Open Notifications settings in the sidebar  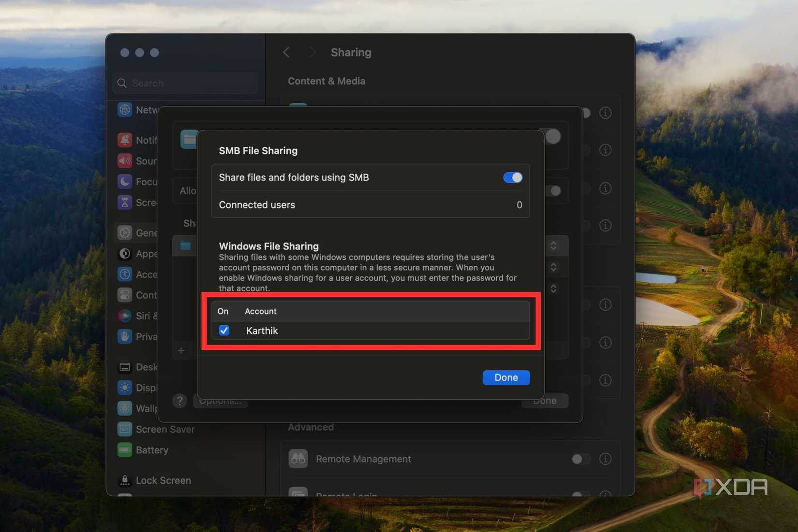point(138,140)
